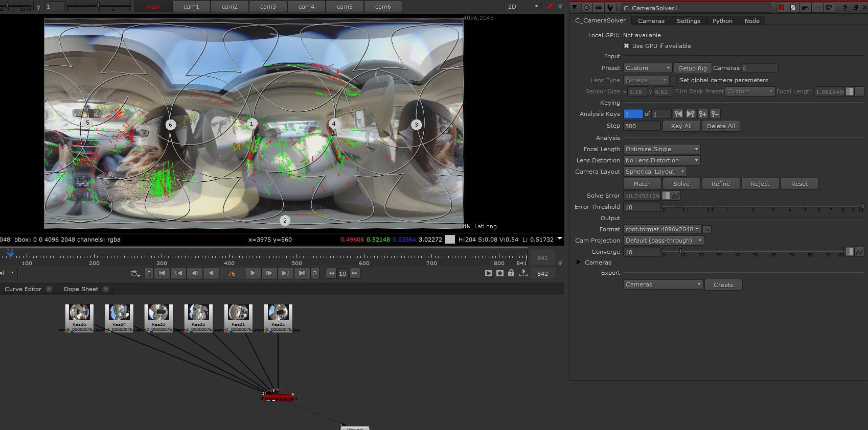Image resolution: width=868 pixels, height=430 pixels.
Task: Jump to previous analysis key icon
Action: coord(678,114)
